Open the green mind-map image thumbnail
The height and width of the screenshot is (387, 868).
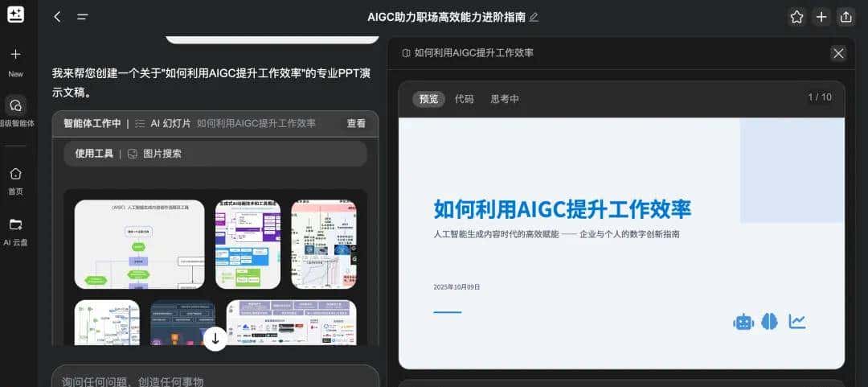click(107, 322)
